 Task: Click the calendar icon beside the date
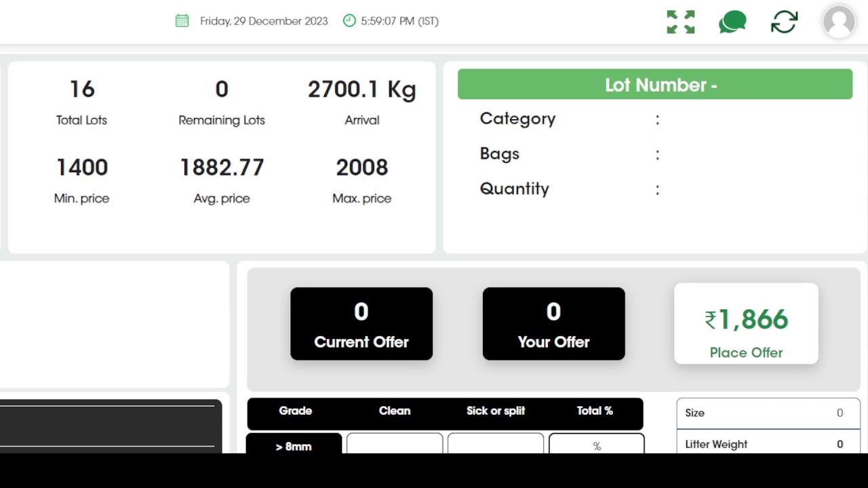click(182, 20)
